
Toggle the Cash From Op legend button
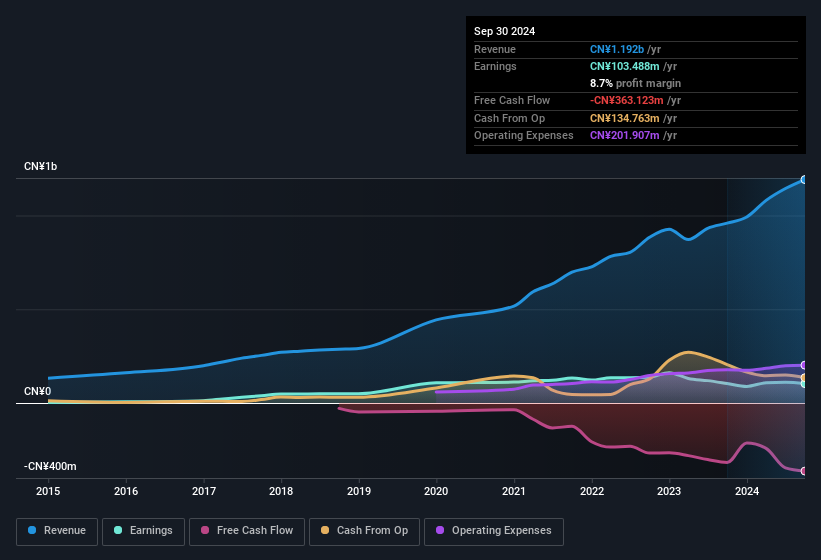pyautogui.click(x=364, y=531)
